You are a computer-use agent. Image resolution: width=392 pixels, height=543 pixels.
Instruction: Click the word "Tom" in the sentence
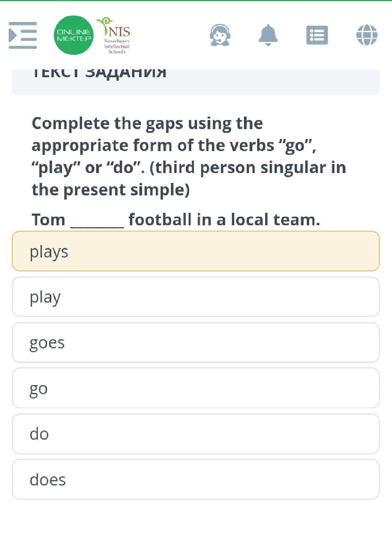pyautogui.click(x=48, y=220)
